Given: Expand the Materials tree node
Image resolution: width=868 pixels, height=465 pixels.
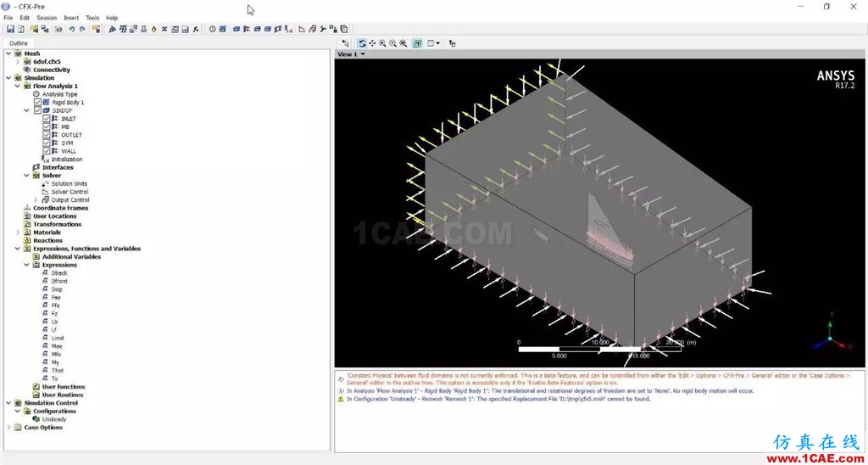Looking at the screenshot, I should click(x=18, y=232).
